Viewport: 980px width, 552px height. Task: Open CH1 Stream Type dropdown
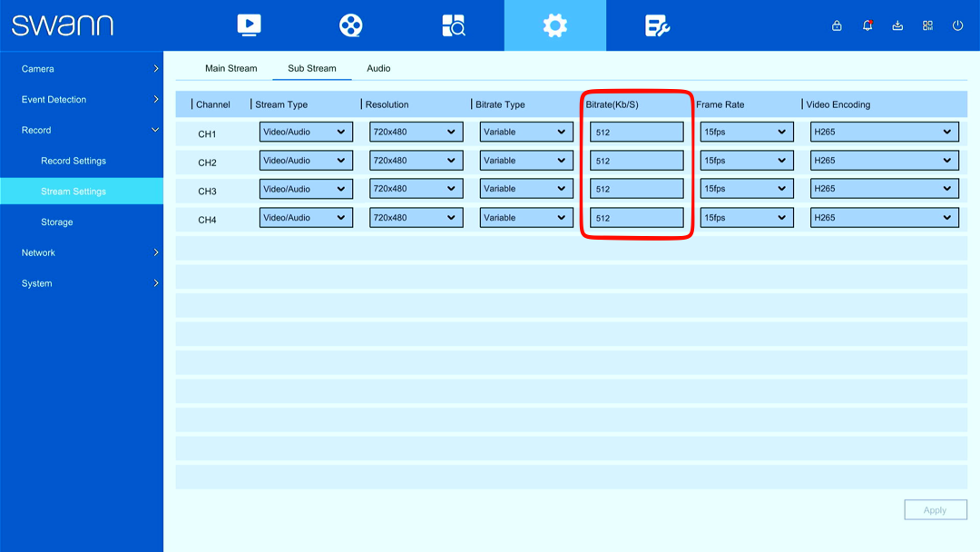pos(306,132)
